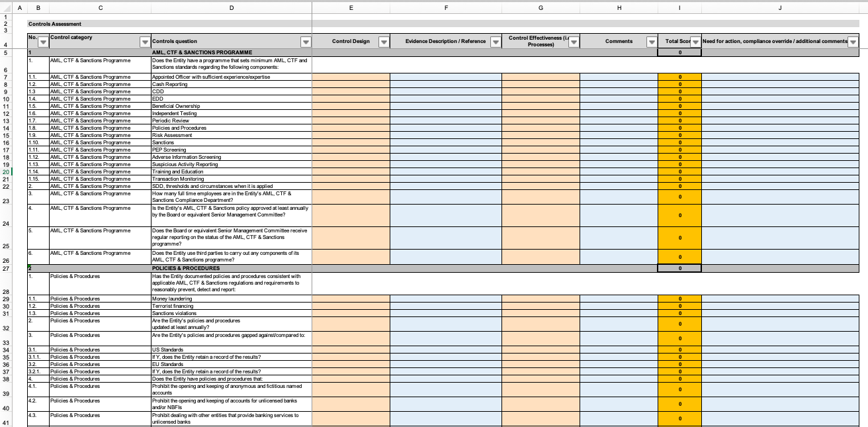
Task: Select column E by its letter header
Action: click(x=351, y=8)
